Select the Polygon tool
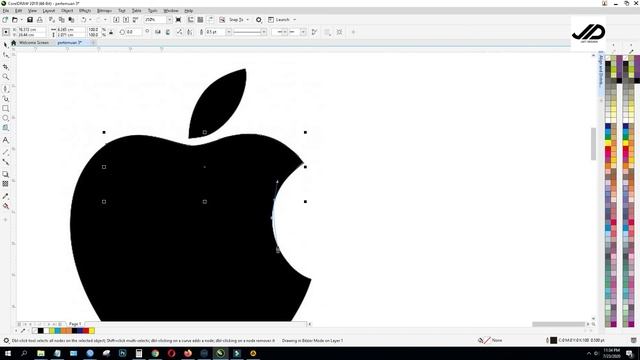640x360 pixels. [5, 128]
